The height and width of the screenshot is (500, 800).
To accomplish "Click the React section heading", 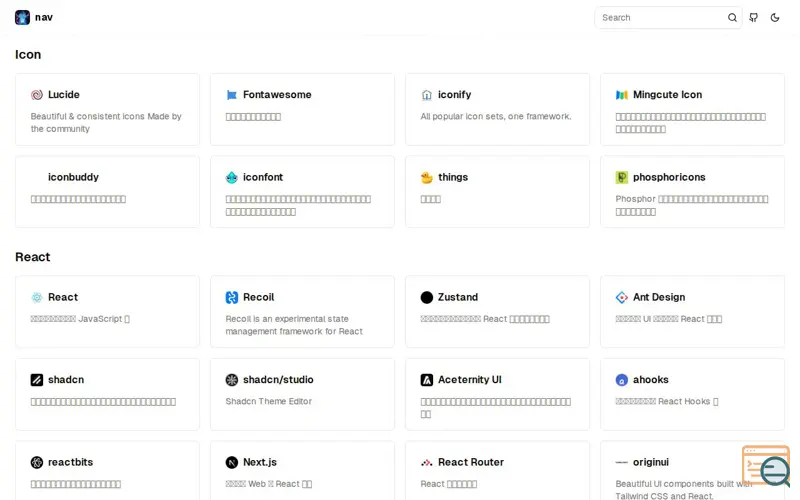I will pos(33,257).
